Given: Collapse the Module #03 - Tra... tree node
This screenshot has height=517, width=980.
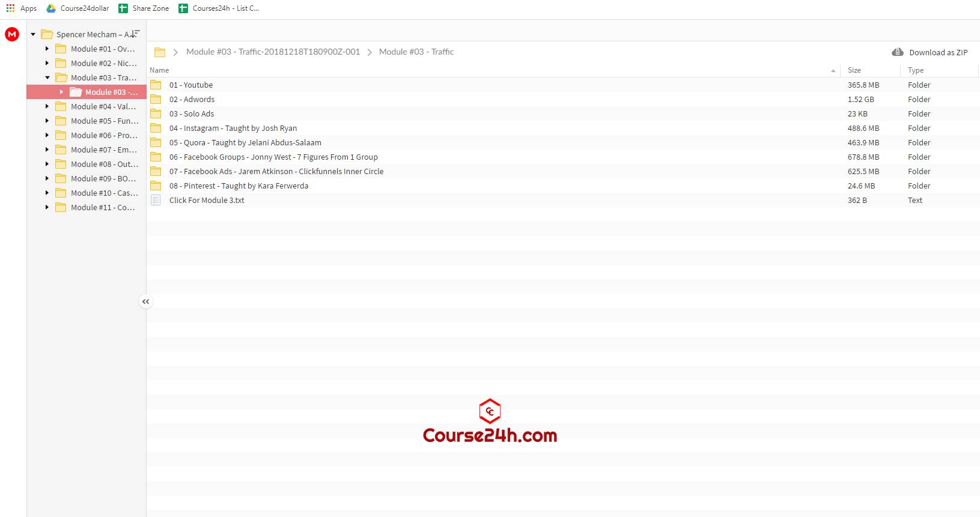Looking at the screenshot, I should tap(47, 77).
